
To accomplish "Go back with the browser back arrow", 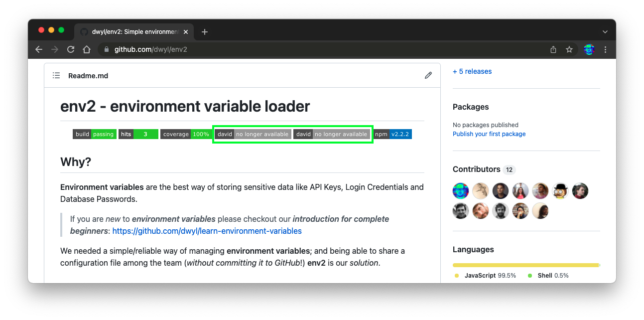I will click(x=39, y=49).
